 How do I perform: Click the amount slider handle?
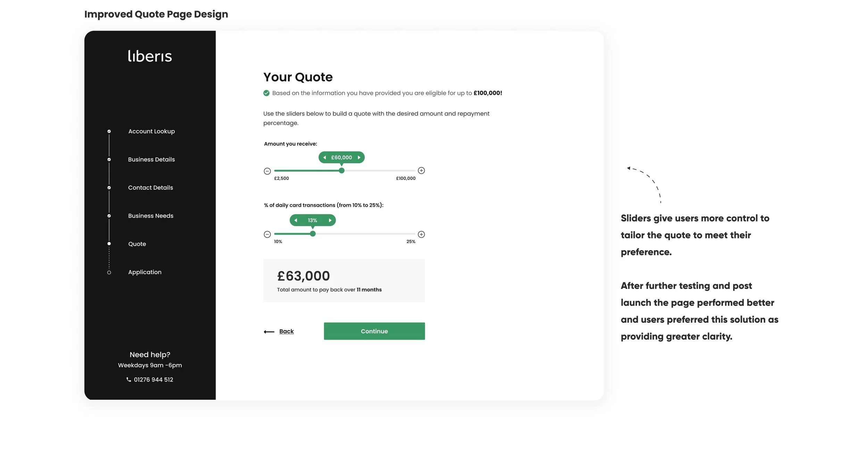coord(342,171)
